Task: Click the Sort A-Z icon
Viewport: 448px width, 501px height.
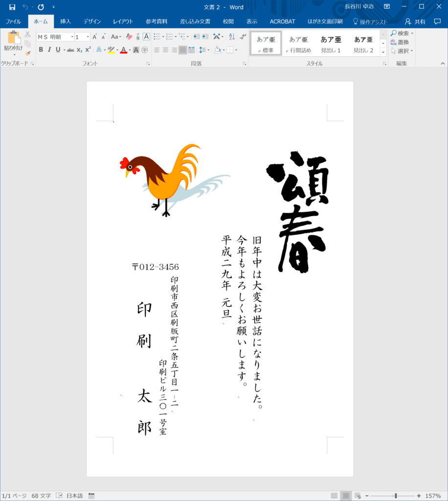Action: (x=232, y=37)
